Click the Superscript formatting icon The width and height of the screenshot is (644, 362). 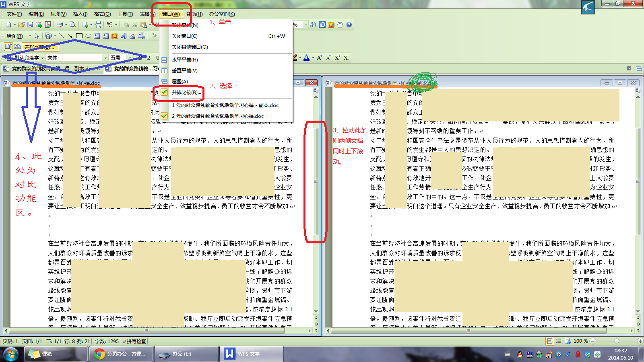pos(337,58)
